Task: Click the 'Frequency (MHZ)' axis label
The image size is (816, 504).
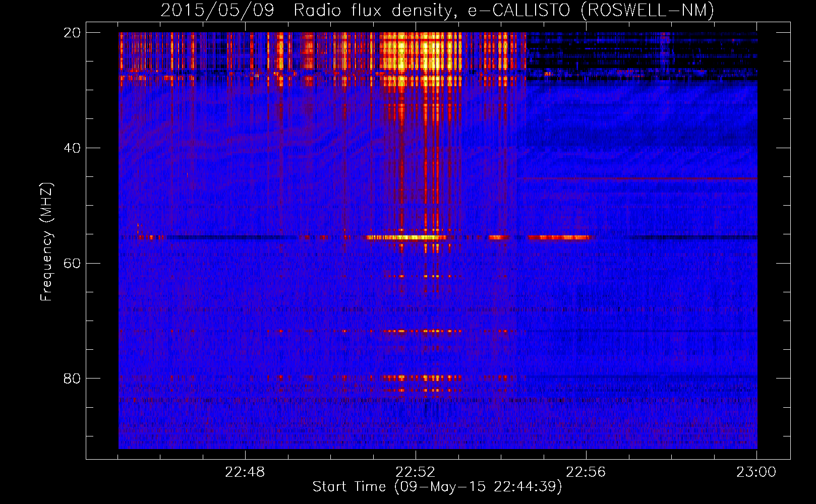Action: (46, 242)
